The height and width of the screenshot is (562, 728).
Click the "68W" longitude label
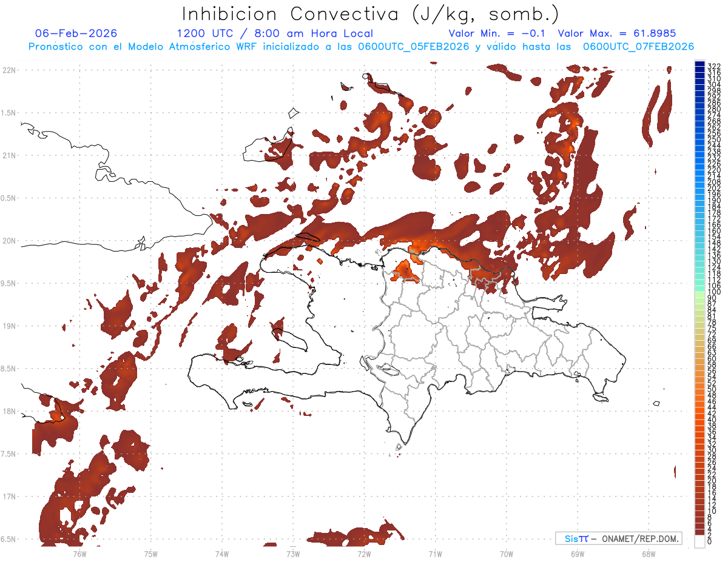[648, 553]
